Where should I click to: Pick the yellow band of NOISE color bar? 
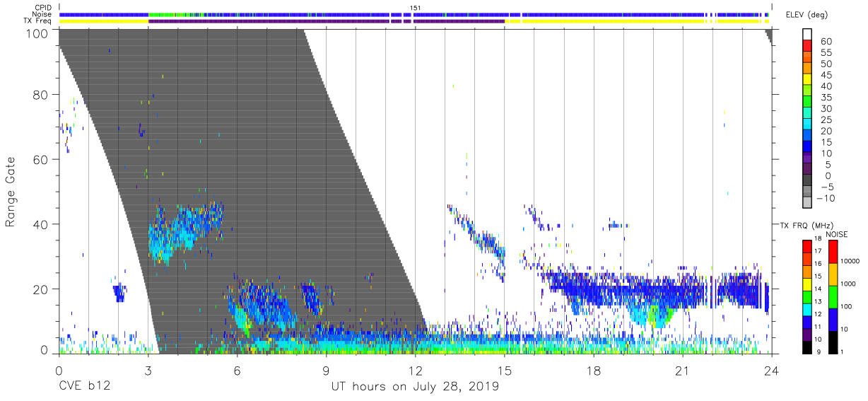click(x=832, y=274)
